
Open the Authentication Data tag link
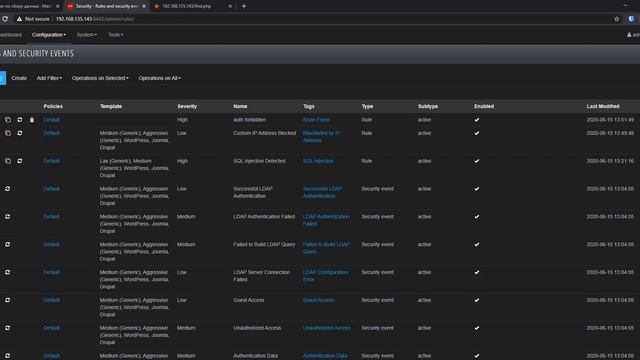click(x=325, y=356)
